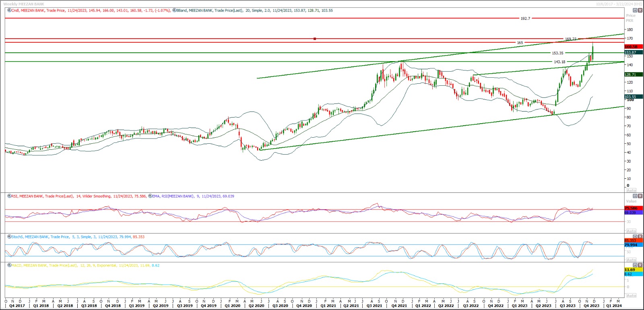Image resolution: width=644 pixels, height=310 pixels.
Task: Click the clock icon beside StochS label
Action: click(x=9, y=237)
